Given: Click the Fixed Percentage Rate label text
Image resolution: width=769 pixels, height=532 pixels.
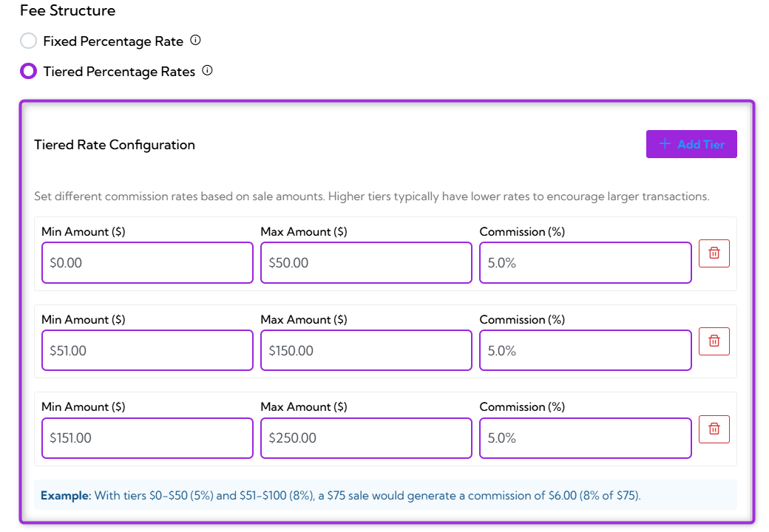Looking at the screenshot, I should (x=113, y=41).
